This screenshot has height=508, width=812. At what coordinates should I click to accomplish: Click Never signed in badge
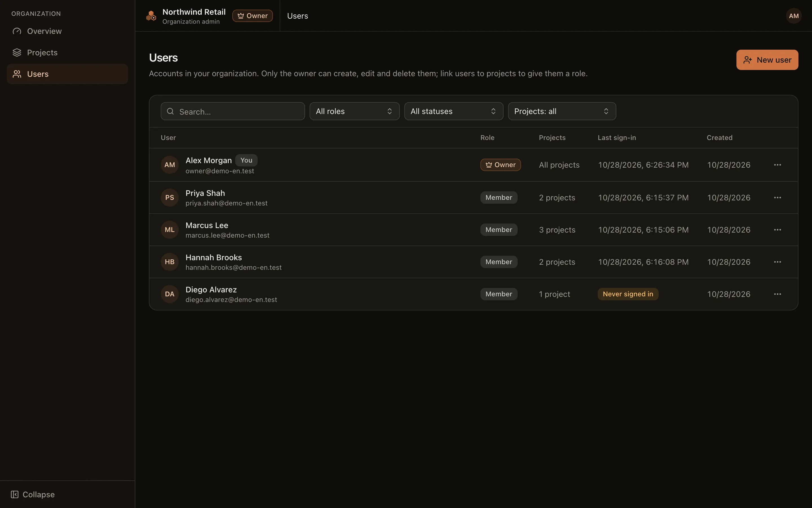pyautogui.click(x=628, y=294)
